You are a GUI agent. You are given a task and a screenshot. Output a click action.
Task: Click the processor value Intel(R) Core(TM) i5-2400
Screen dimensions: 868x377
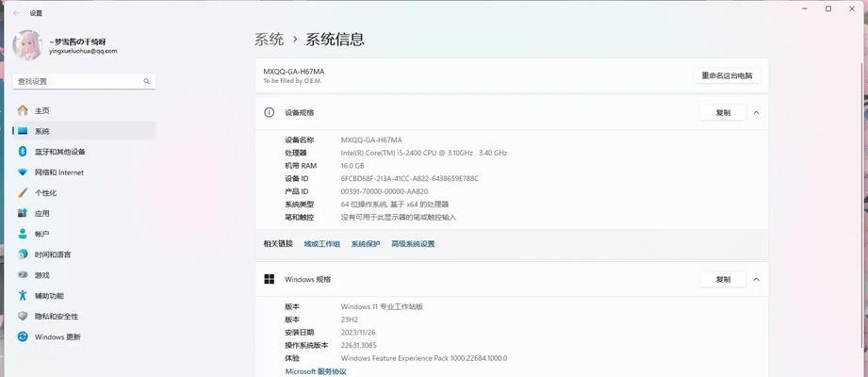424,153
